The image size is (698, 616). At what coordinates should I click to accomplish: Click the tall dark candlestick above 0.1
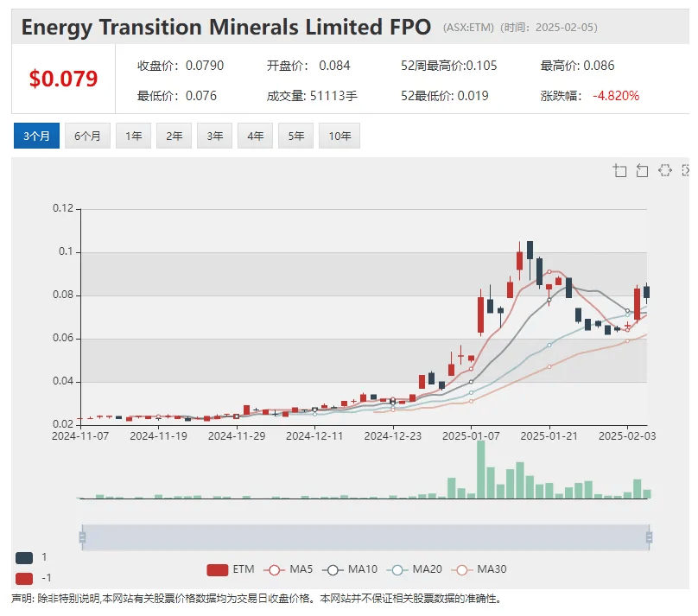(530, 251)
